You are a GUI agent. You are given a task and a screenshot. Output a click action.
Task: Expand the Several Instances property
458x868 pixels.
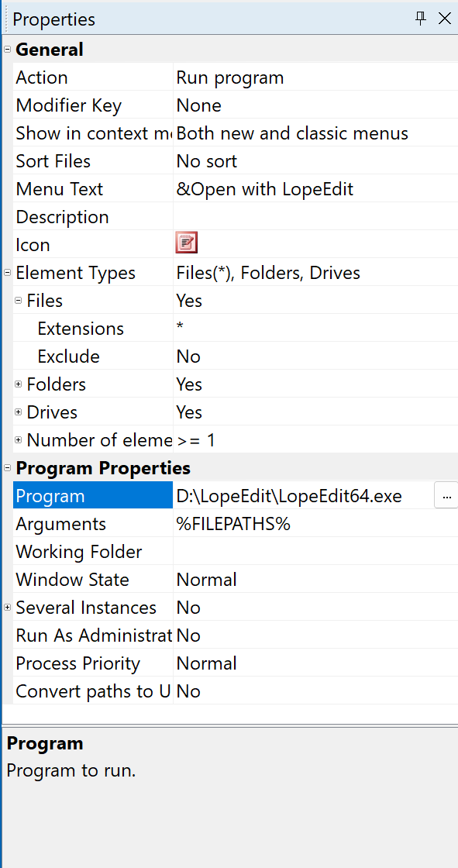[x=7, y=608]
